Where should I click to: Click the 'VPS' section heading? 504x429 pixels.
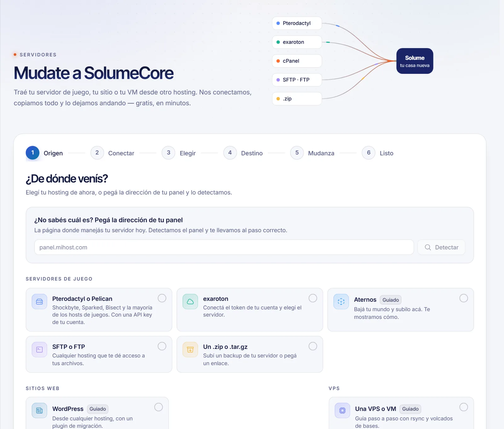[334, 388]
